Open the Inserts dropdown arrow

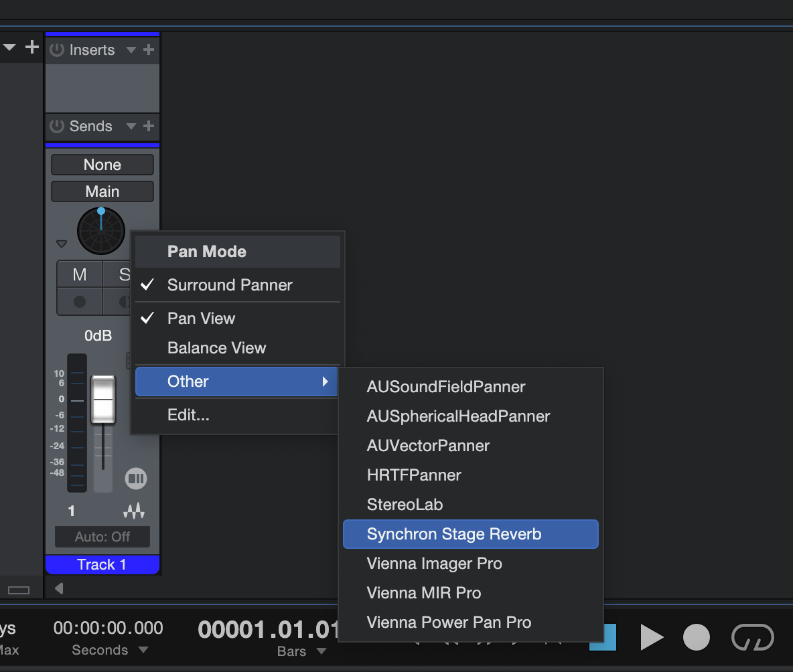[x=131, y=50]
